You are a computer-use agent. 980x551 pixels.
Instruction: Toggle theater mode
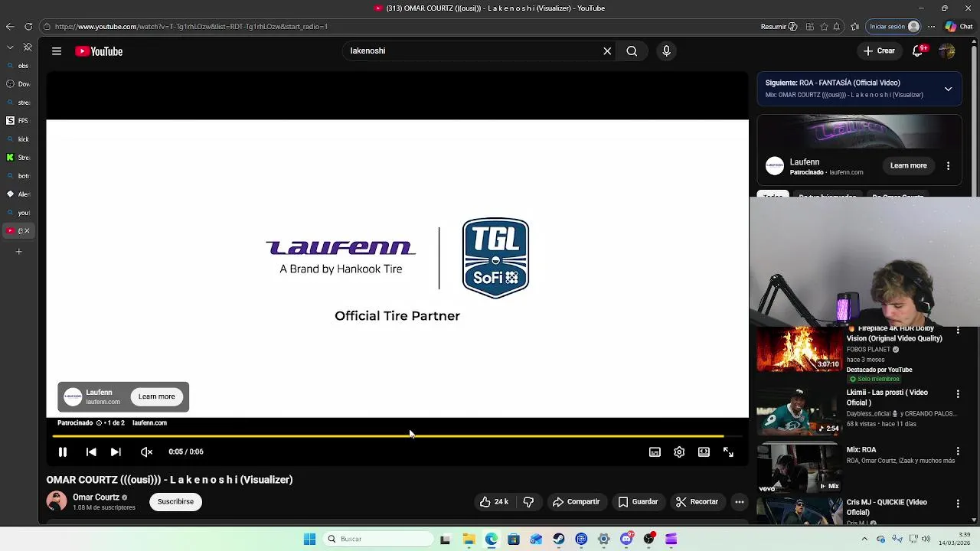click(704, 452)
